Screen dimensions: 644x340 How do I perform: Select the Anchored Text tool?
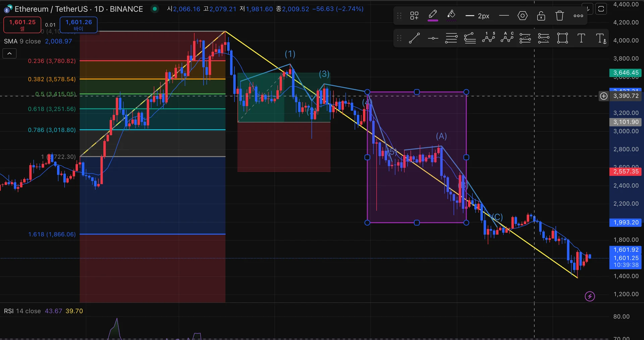point(601,39)
